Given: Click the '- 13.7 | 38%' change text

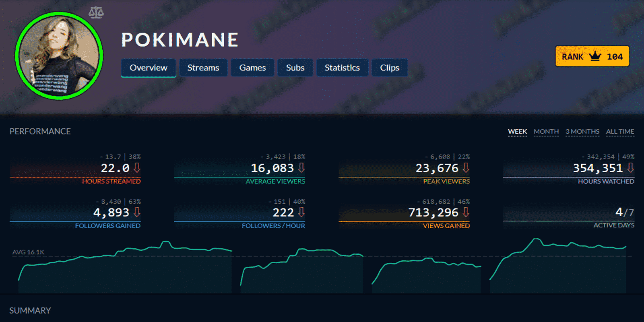Looking at the screenshot, I should [120, 157].
